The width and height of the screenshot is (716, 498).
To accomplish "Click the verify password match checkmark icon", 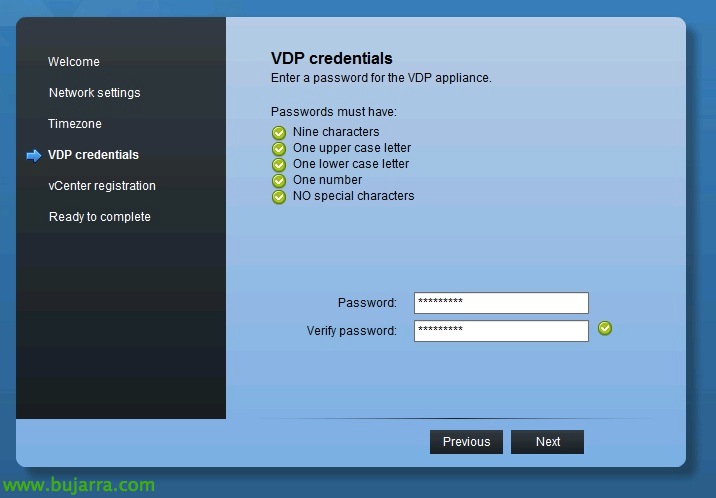I will click(605, 328).
